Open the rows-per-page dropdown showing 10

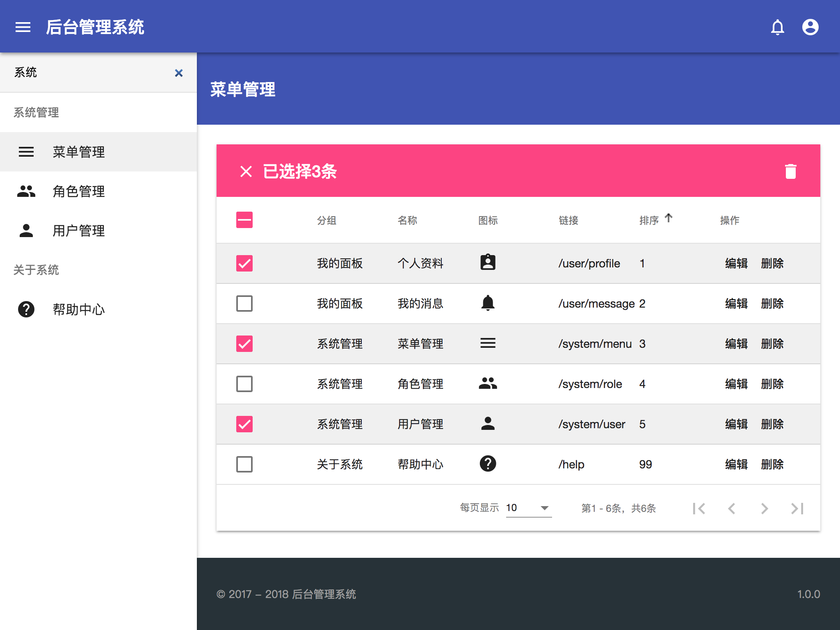point(529,508)
